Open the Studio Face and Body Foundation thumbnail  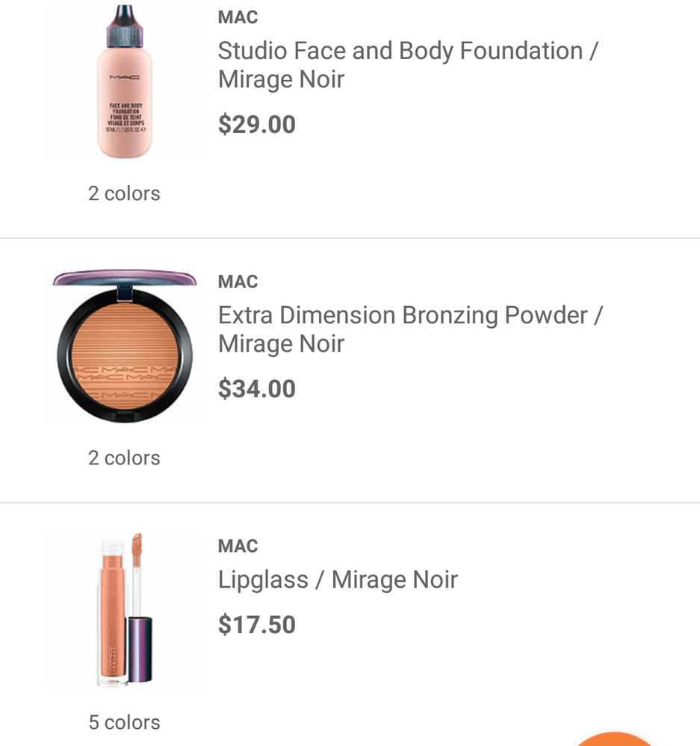pos(125,82)
